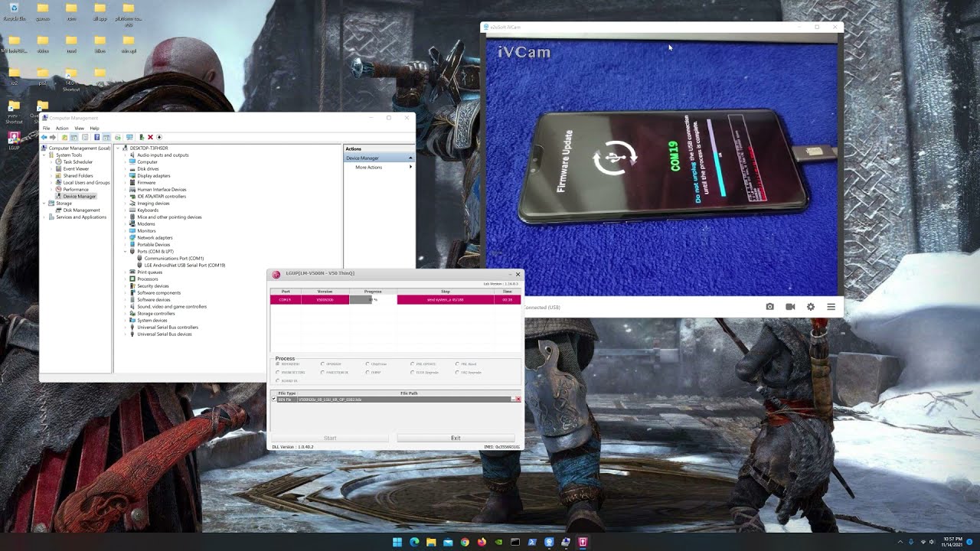Expand Audio inputs and outputs node
980x551 pixels.
(x=126, y=155)
